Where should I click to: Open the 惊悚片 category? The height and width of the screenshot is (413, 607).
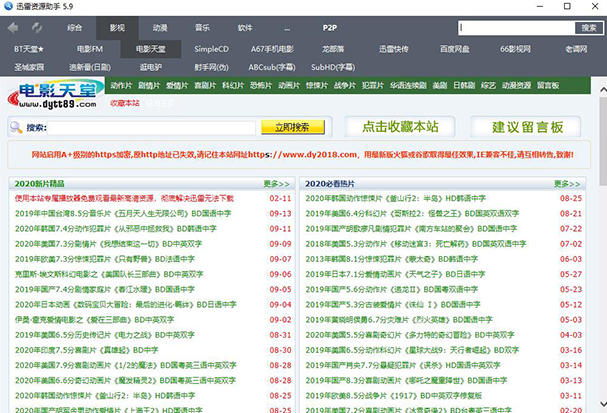[317, 86]
